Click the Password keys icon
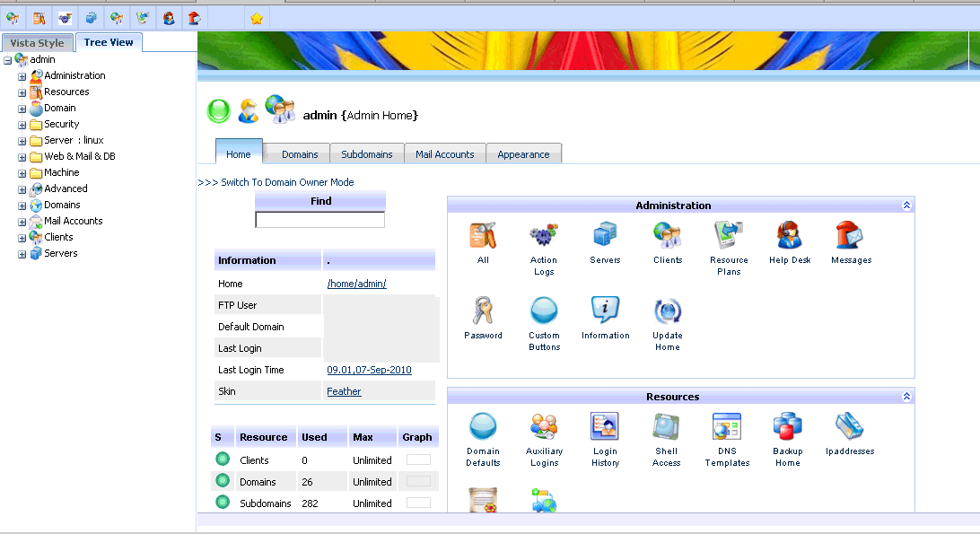Screen dimensions: 980x534 [483, 311]
